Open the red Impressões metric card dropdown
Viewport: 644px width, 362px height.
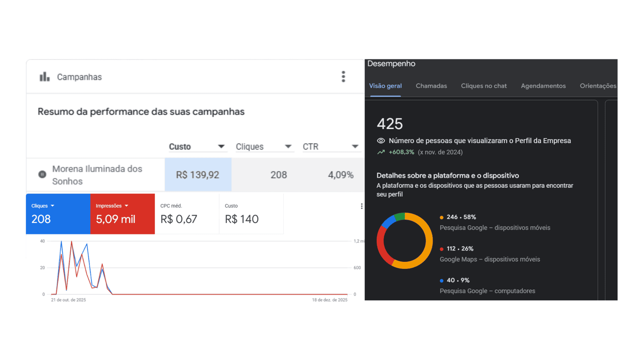coord(126,206)
